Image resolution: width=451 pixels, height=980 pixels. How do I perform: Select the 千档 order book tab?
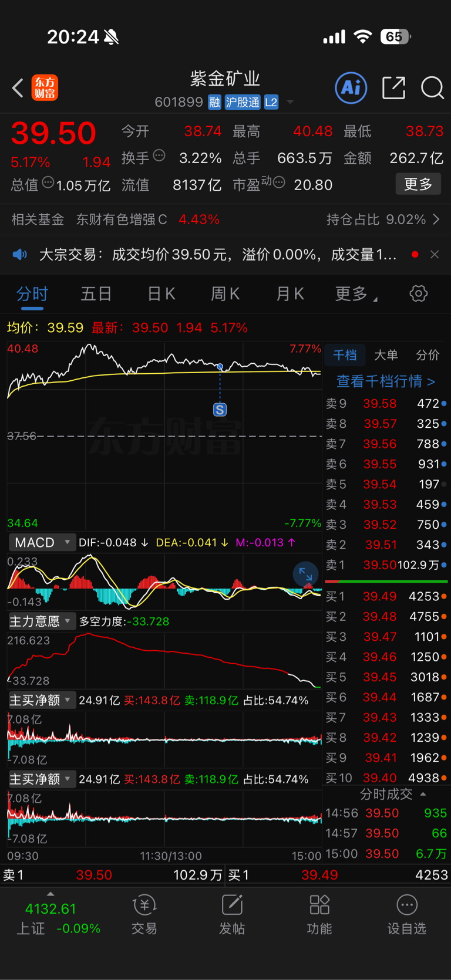coord(345,355)
